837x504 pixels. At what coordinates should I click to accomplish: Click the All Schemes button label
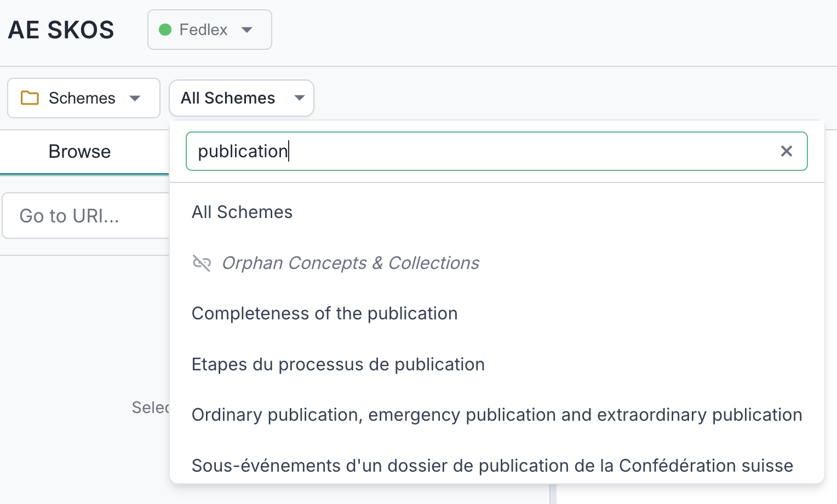tap(228, 98)
